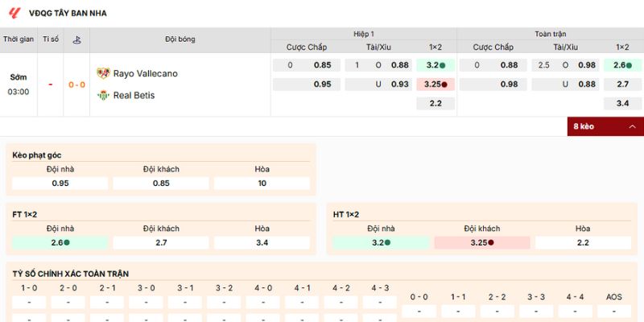Screen dimensions: 644x322
Task: Select away odds 0.85 in Kèo phạt góc
Action: (161, 184)
